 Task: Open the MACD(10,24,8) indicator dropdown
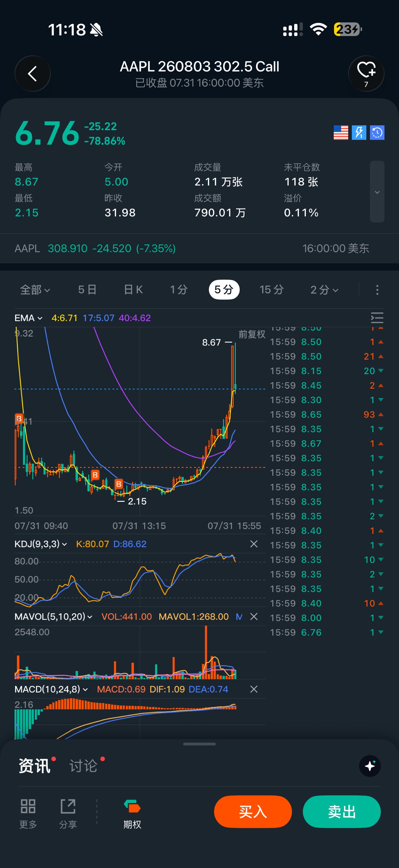[x=51, y=689]
